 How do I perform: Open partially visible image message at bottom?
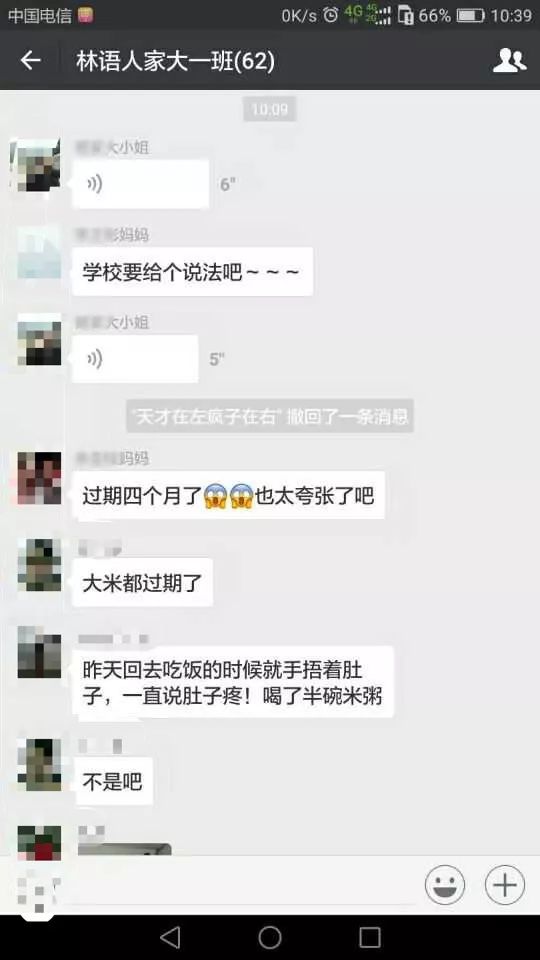(x=124, y=849)
